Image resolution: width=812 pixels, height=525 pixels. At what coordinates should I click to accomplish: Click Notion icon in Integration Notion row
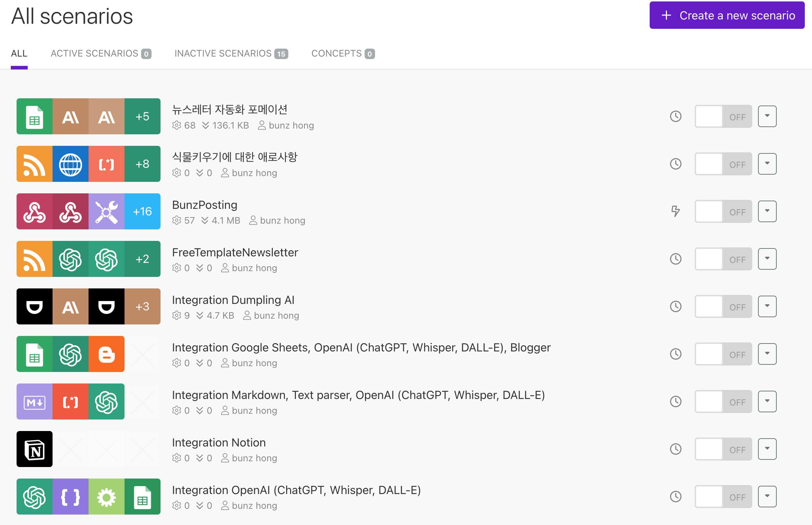(x=35, y=449)
